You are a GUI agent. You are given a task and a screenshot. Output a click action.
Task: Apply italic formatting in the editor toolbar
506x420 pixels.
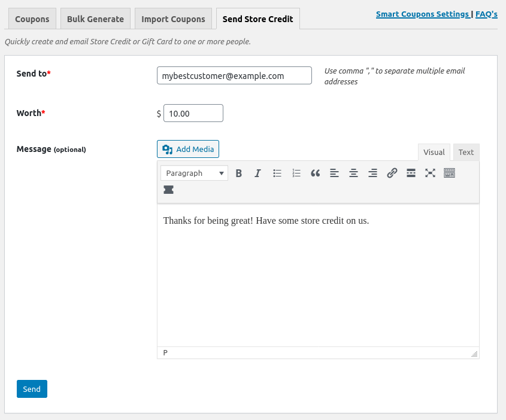pyautogui.click(x=258, y=174)
